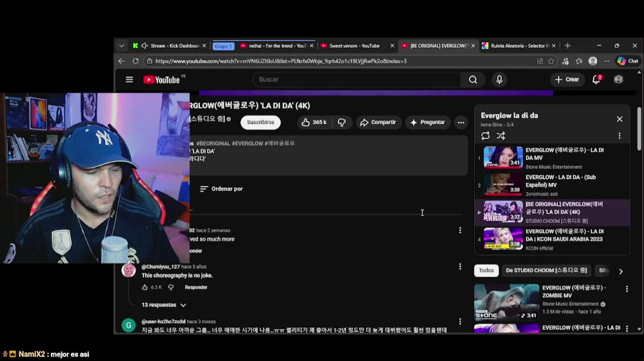This screenshot has height=361, width=644.
Task: Switch to Sweet venom - YouTube tab
Action: 354,46
